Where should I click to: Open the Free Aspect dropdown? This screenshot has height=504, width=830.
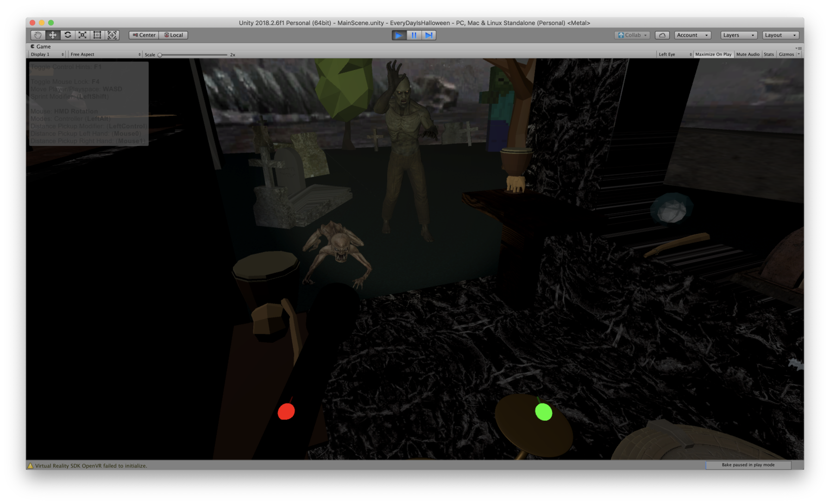pyautogui.click(x=105, y=55)
